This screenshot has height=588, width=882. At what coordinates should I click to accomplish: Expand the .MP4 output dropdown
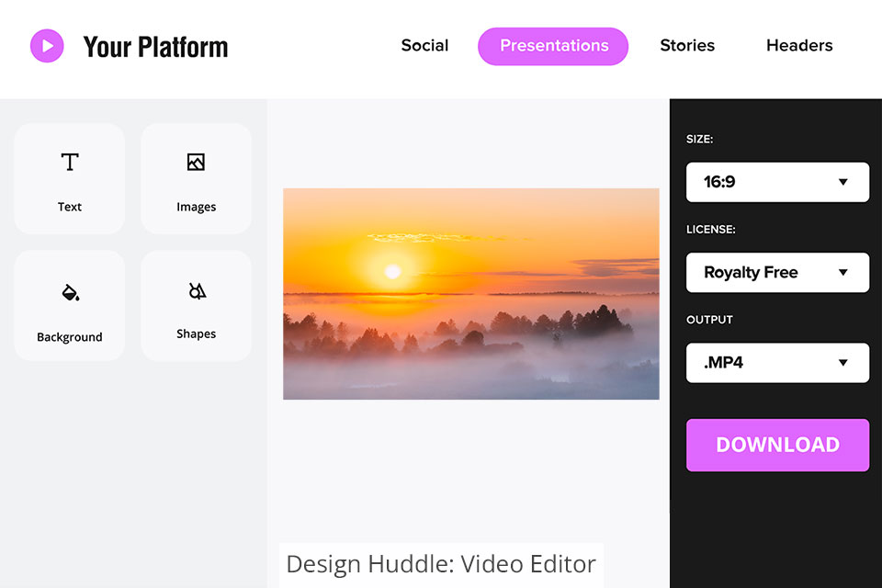777,362
